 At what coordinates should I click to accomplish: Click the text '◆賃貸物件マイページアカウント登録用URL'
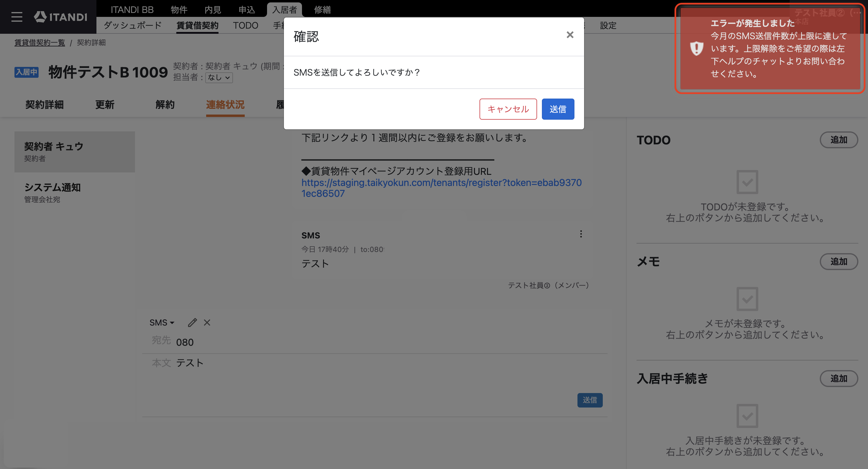click(x=396, y=171)
